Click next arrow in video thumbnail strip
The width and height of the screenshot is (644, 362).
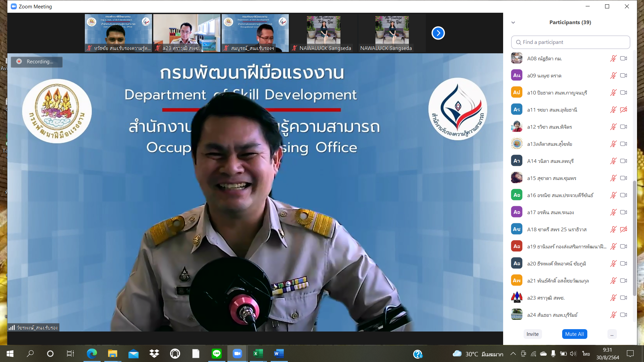pyautogui.click(x=438, y=33)
